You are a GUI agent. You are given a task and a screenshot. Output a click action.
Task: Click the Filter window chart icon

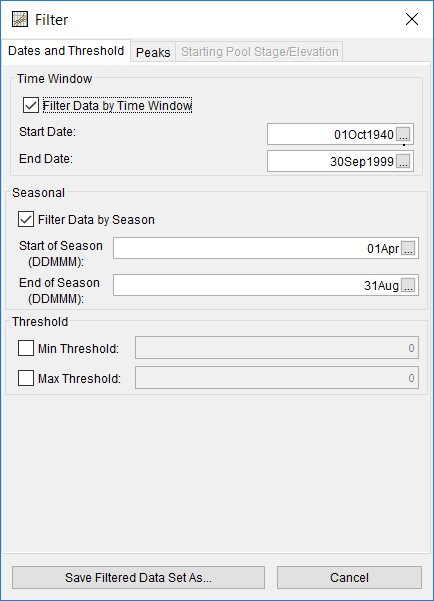[x=20, y=19]
